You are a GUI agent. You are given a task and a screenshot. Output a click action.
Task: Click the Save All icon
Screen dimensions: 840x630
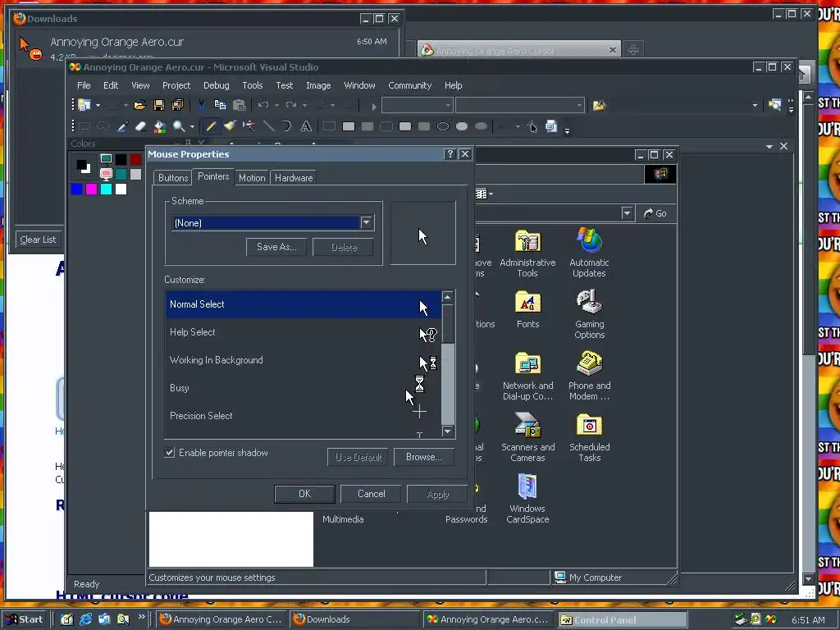[x=177, y=105]
